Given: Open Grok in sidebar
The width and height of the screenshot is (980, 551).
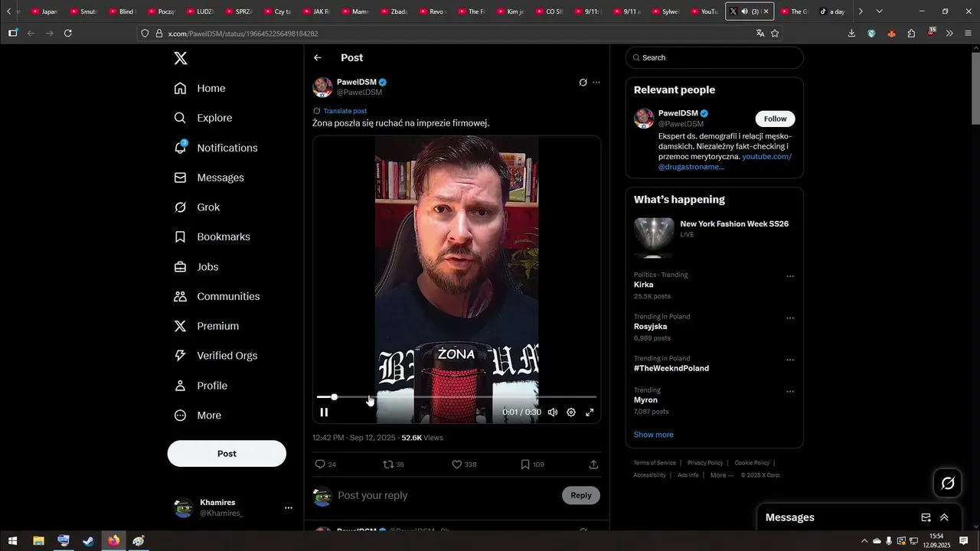Looking at the screenshot, I should pyautogui.click(x=197, y=207).
